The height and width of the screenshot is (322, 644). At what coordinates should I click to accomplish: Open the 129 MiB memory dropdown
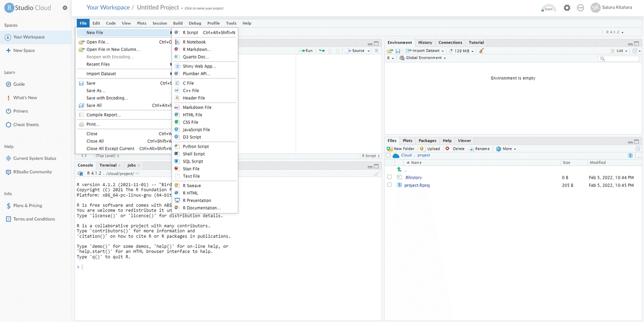click(462, 50)
